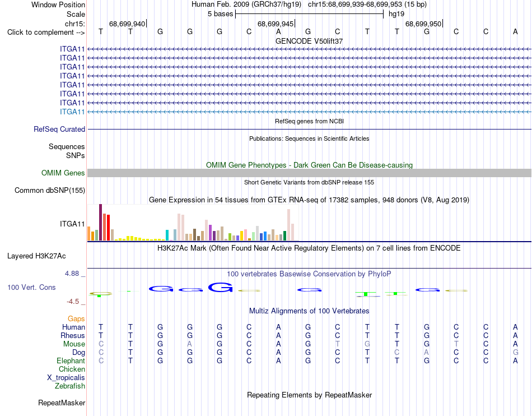The image size is (532, 416).
Task: Open Repeating Elements by RepeatMasker title
Action: [309, 395]
